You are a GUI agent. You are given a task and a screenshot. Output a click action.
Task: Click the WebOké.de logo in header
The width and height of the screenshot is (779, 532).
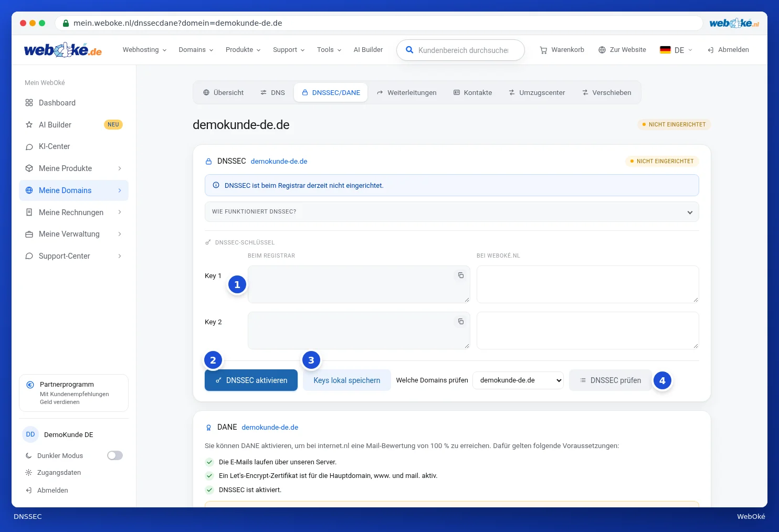63,50
